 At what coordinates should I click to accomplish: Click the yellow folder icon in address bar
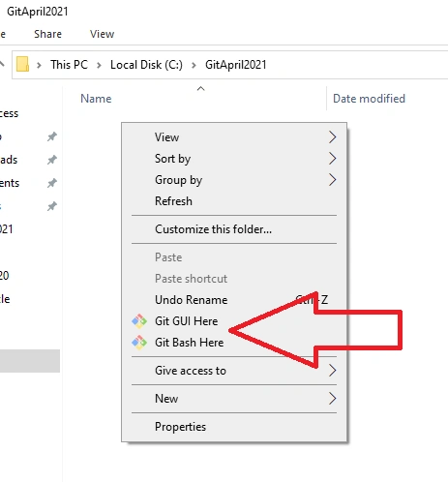coord(22,64)
